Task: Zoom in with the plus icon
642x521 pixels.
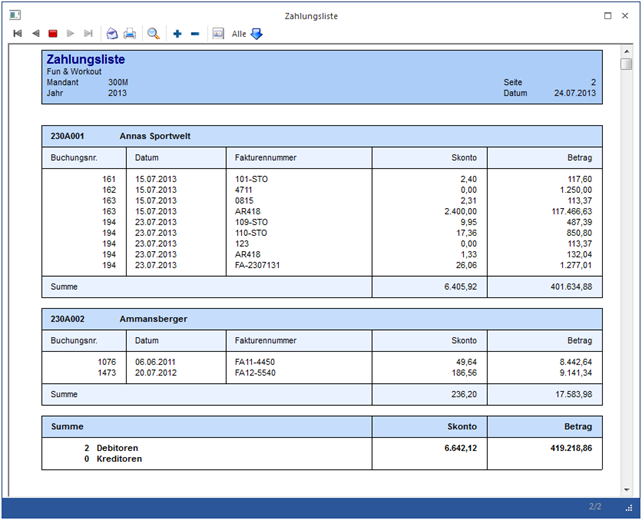Action: pyautogui.click(x=177, y=34)
